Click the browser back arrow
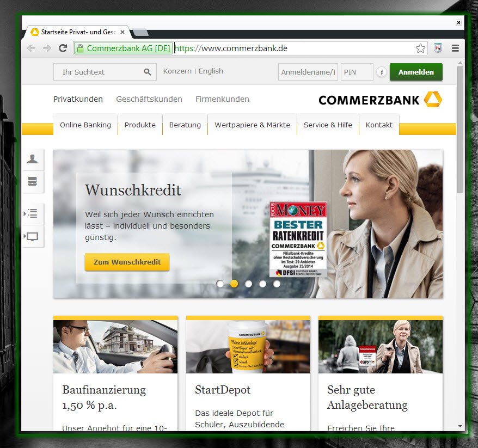 31,48
